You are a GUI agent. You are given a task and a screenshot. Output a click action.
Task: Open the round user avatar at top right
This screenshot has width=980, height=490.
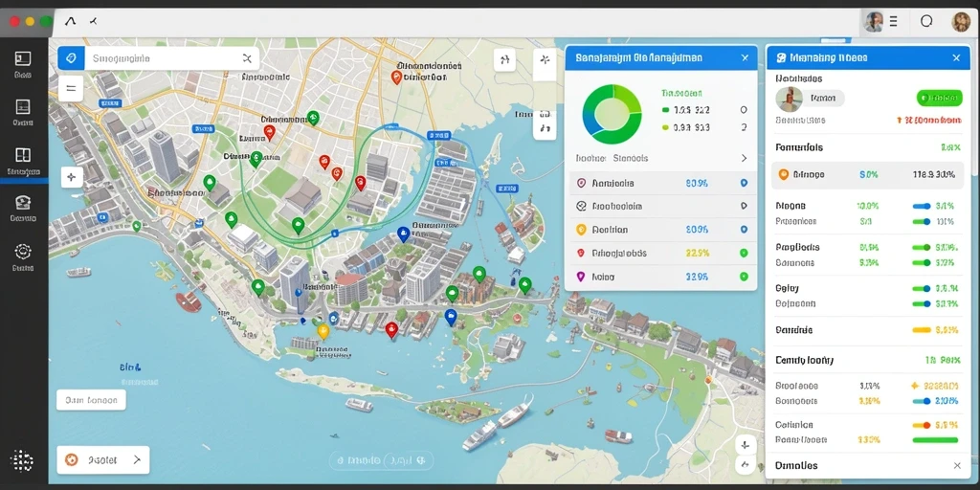(x=961, y=22)
